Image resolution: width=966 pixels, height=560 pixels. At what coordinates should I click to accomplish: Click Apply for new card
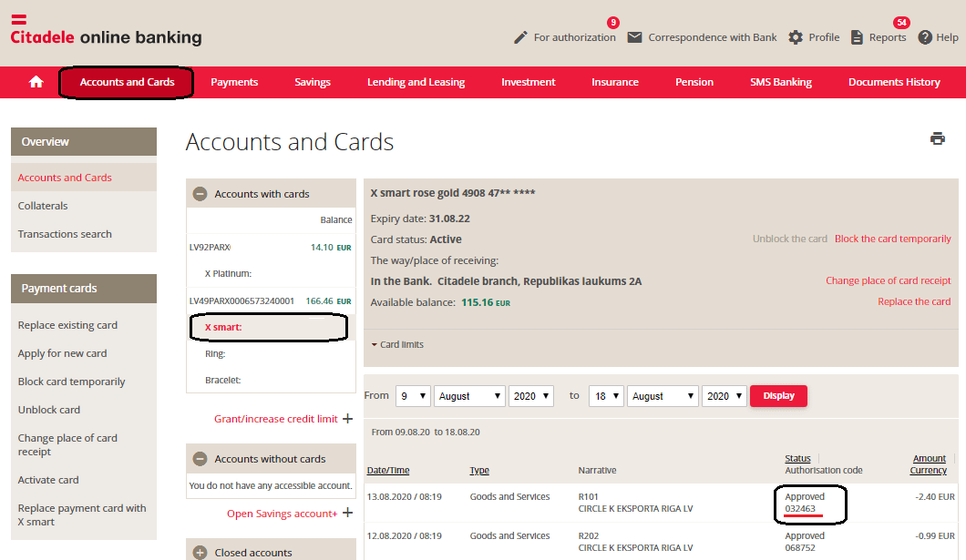62,353
